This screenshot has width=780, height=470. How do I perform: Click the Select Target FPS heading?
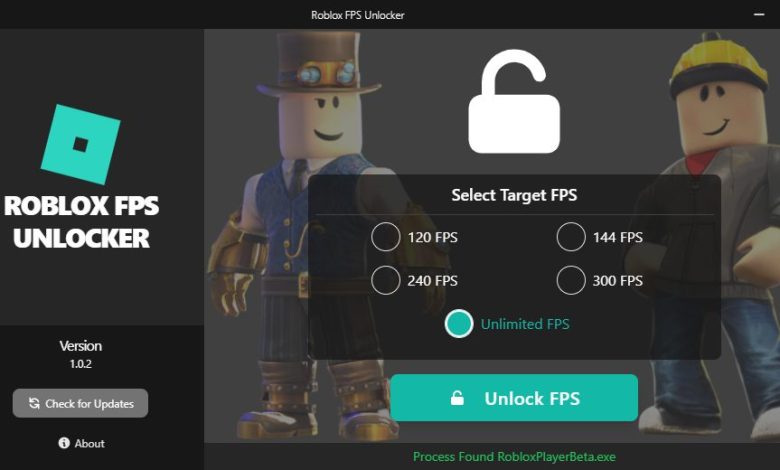coord(514,195)
